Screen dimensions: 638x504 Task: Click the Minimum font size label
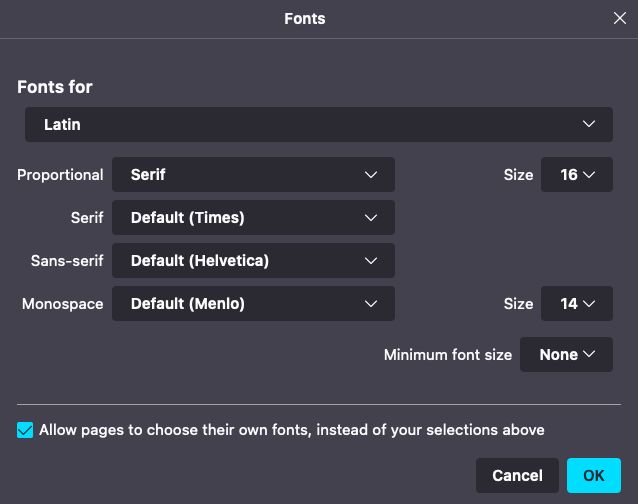pos(448,355)
